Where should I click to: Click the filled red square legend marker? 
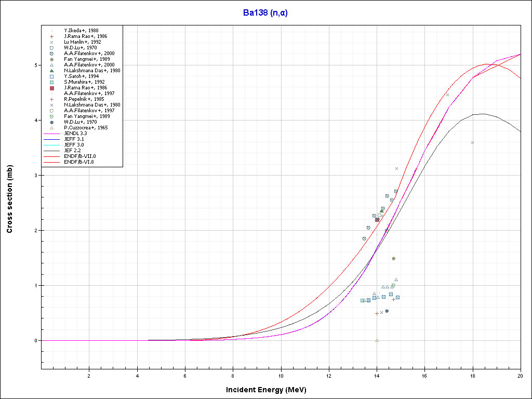[51, 88]
